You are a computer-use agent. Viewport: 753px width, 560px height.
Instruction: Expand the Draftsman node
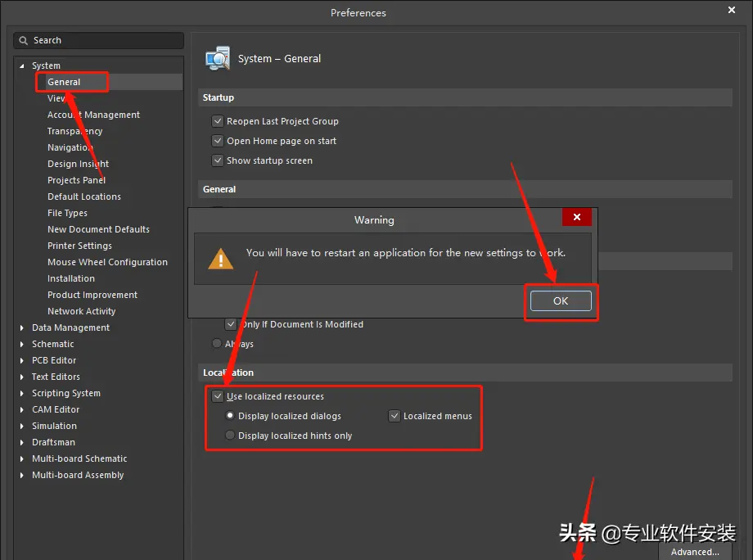(x=21, y=442)
